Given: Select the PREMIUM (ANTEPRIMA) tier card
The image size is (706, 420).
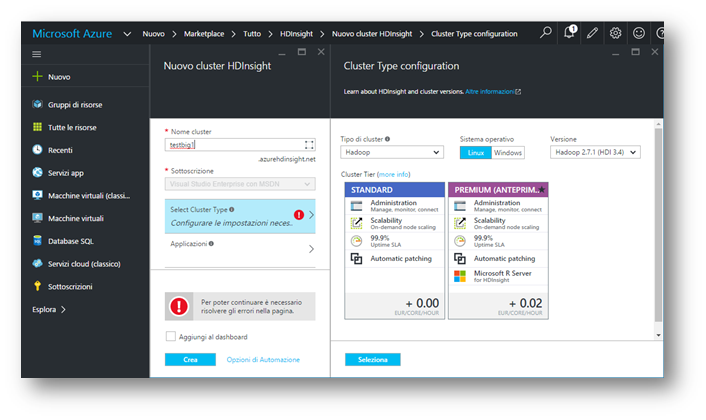Looking at the screenshot, I should [x=498, y=251].
